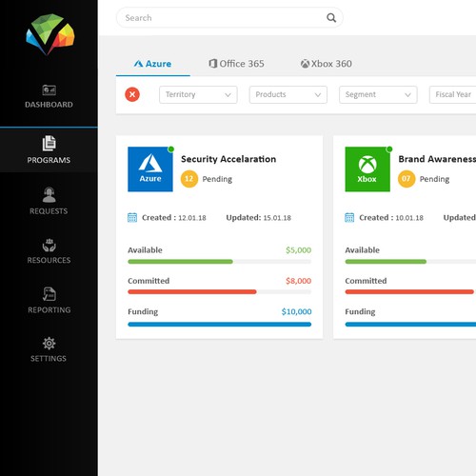
Task: Click the $10,000 funding amount
Action: tap(296, 311)
